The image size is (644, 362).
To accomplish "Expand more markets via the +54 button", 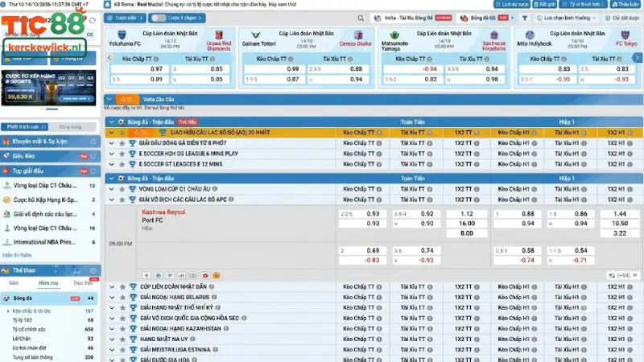I will click(623, 275).
